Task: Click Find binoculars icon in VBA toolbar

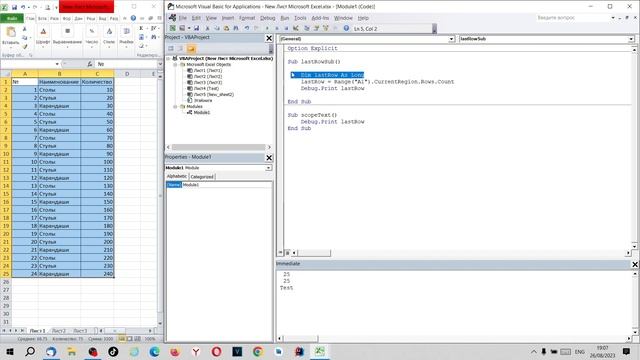Action: coord(236,28)
